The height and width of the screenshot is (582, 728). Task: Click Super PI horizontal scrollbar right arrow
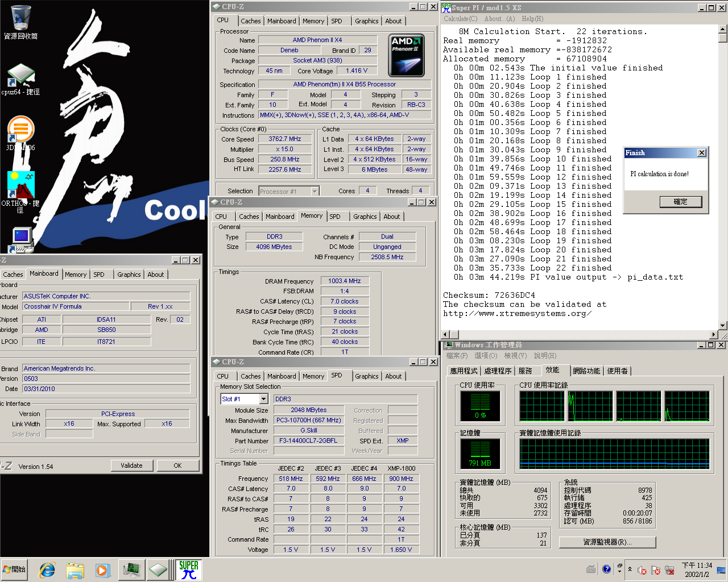click(714, 335)
